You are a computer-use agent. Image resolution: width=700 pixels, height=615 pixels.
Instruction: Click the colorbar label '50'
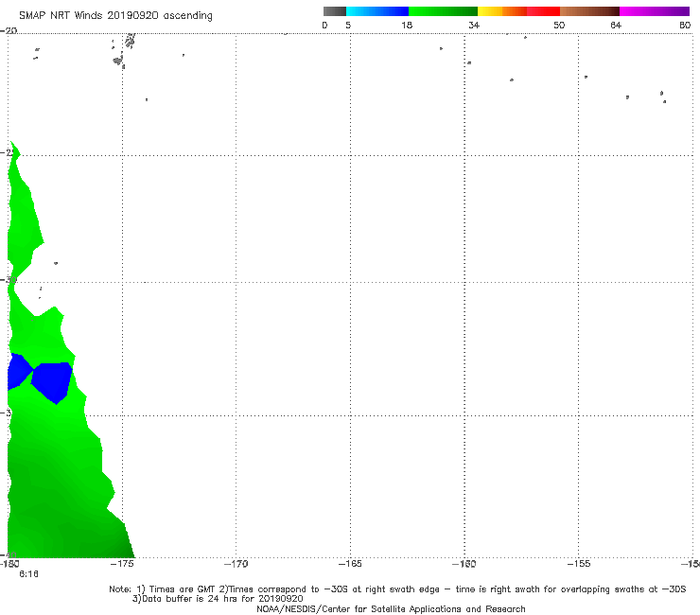pos(559,25)
